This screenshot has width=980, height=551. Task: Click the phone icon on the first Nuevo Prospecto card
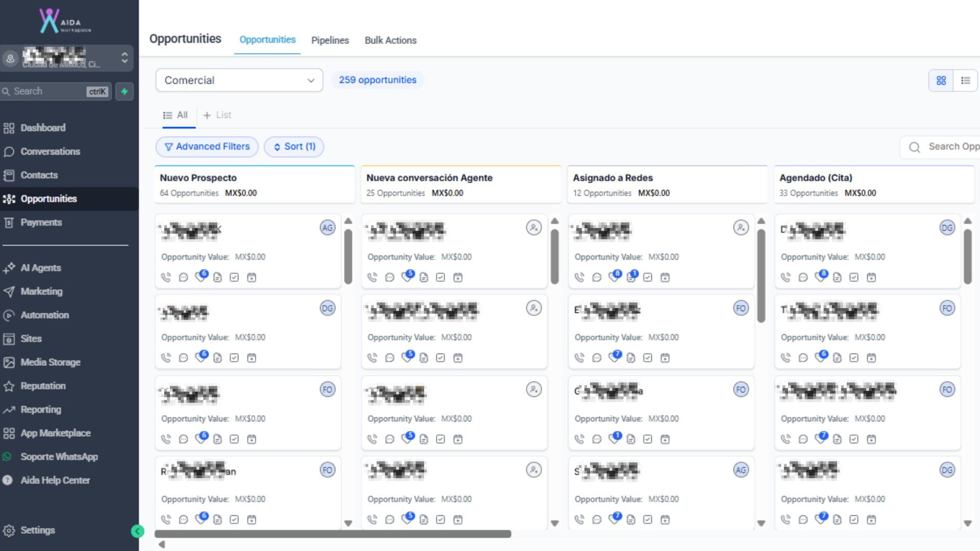[166, 277]
